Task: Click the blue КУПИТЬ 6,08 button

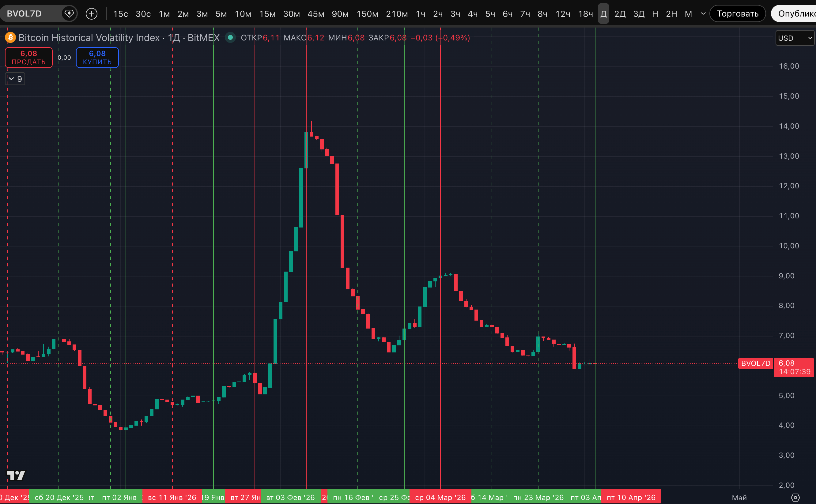Action: coord(97,57)
